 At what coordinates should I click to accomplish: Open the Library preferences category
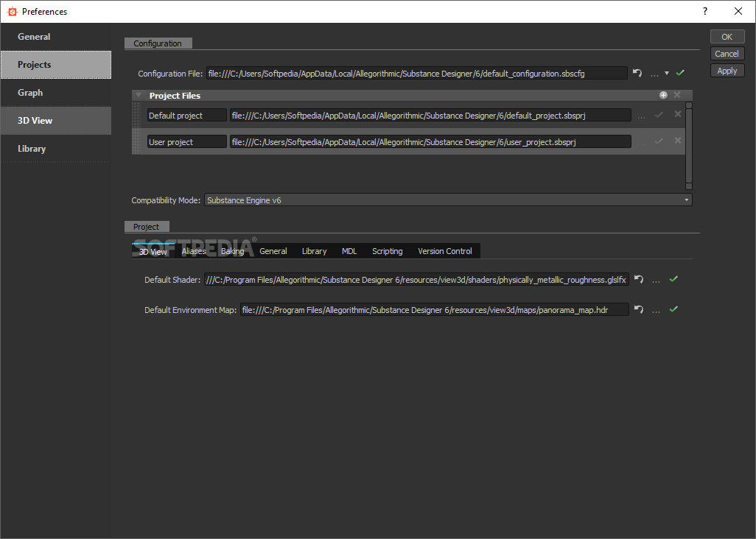pyautogui.click(x=56, y=148)
